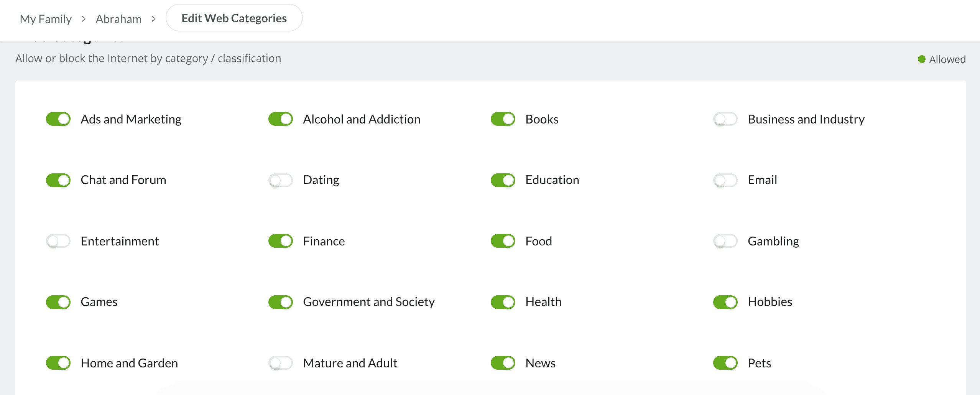Disable Chat and Forum access
Screen dimensions: 980x395
pyautogui.click(x=58, y=180)
